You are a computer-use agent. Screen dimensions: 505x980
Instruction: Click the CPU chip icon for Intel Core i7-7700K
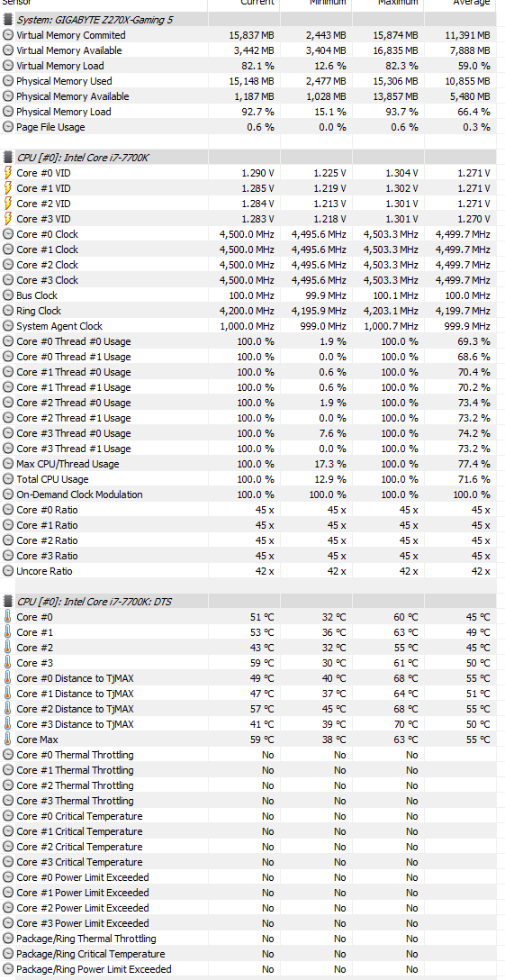click(x=8, y=158)
